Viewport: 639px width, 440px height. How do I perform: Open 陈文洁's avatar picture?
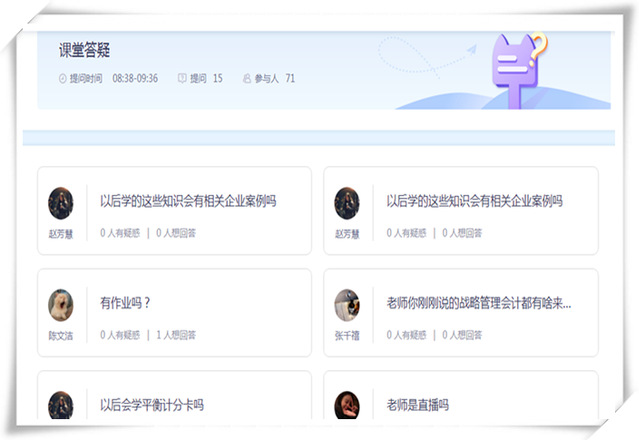point(61,305)
